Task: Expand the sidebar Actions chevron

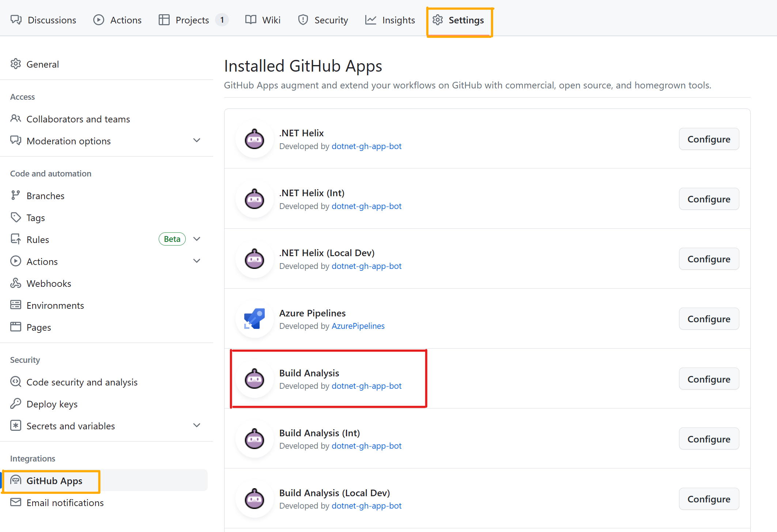Action: pos(197,261)
